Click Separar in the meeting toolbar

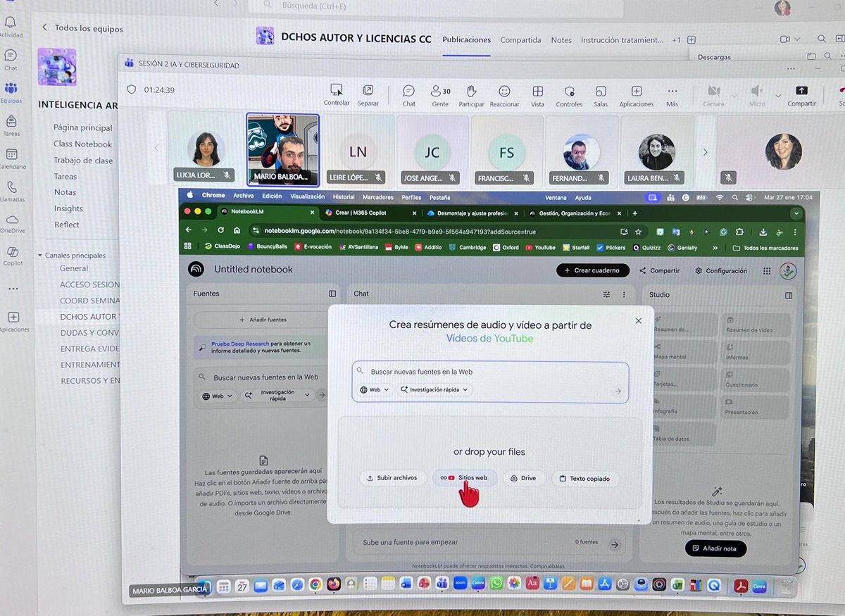coord(368,95)
